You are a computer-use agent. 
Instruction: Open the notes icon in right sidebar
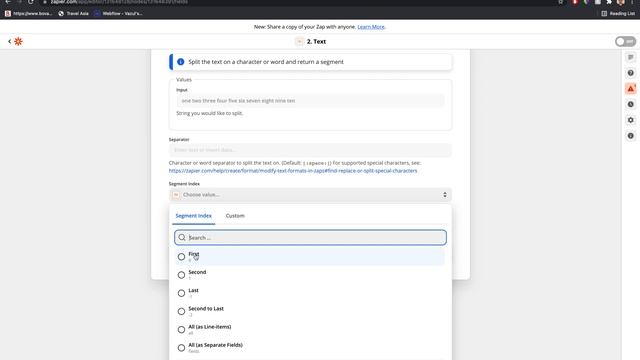(631, 57)
